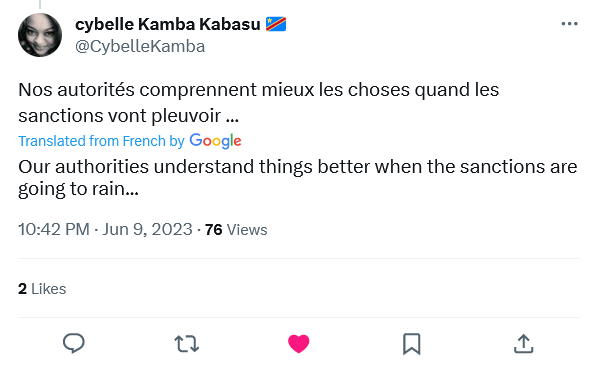The height and width of the screenshot is (369, 598).
Task: Click the French text "Nos autorités comprennent"
Action: tap(138, 90)
